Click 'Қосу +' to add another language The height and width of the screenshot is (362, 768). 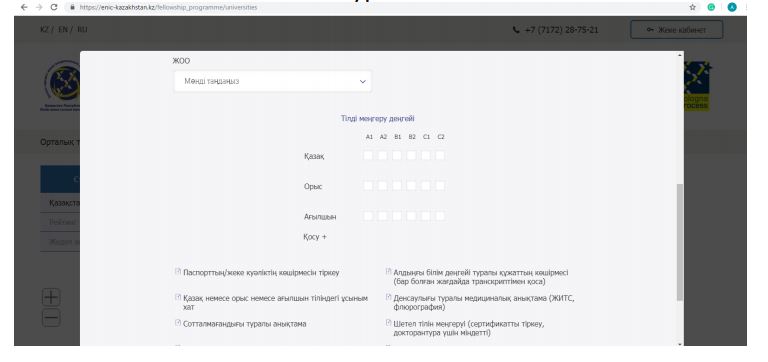point(315,237)
